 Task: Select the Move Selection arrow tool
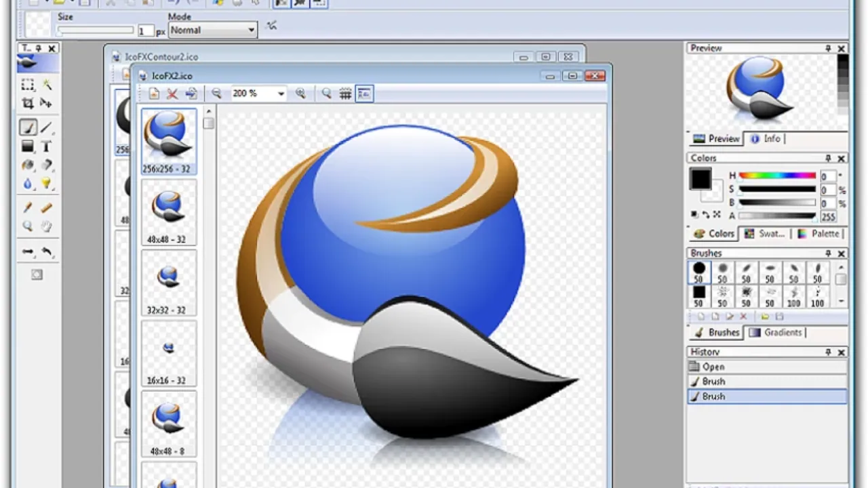pos(46,103)
